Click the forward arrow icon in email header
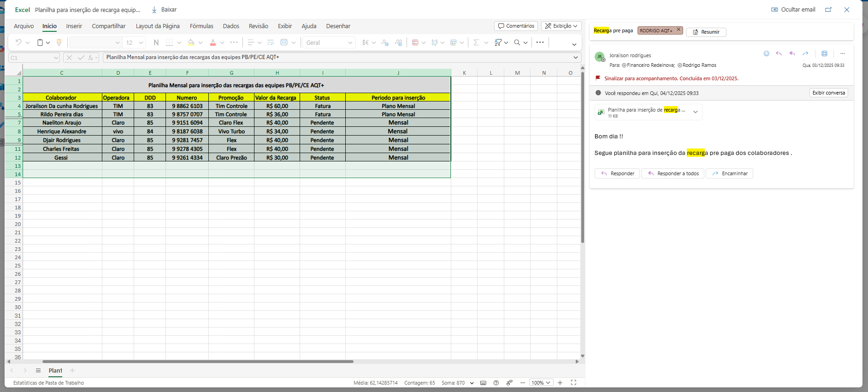The image size is (868, 392). click(x=805, y=53)
